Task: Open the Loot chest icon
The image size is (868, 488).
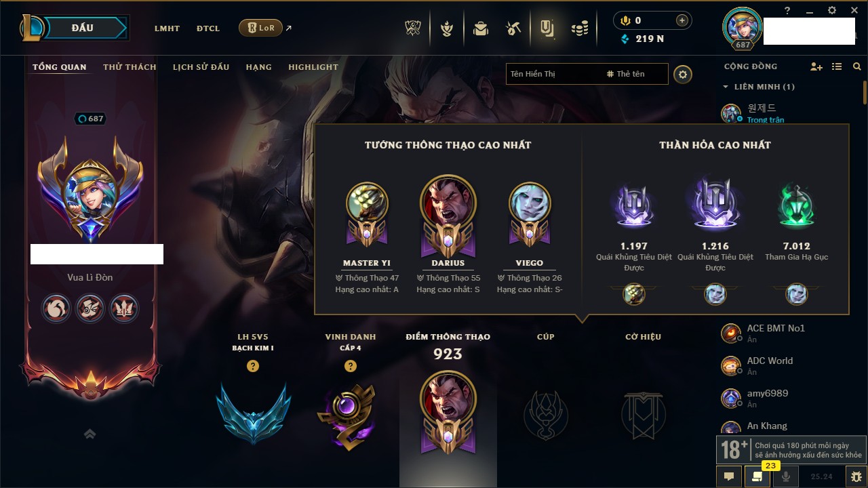Action: (x=481, y=28)
